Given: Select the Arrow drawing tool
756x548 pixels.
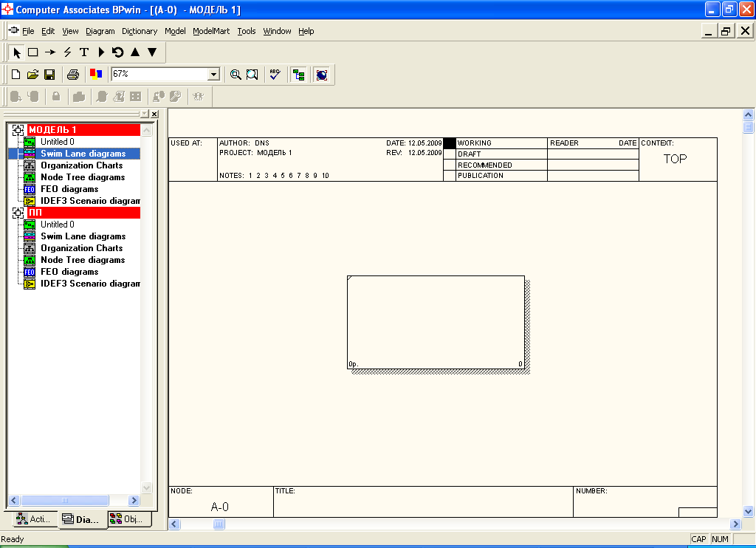Looking at the screenshot, I should tap(50, 52).
